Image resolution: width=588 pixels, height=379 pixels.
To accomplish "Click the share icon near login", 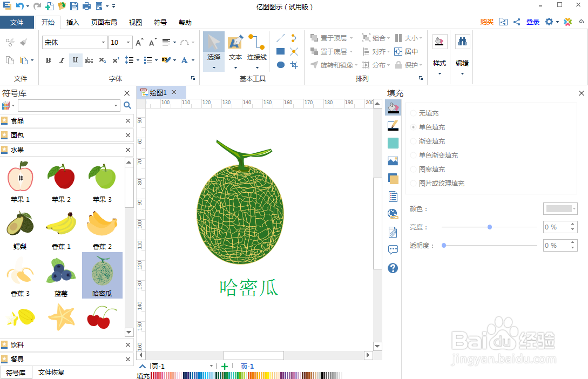I will coord(517,22).
